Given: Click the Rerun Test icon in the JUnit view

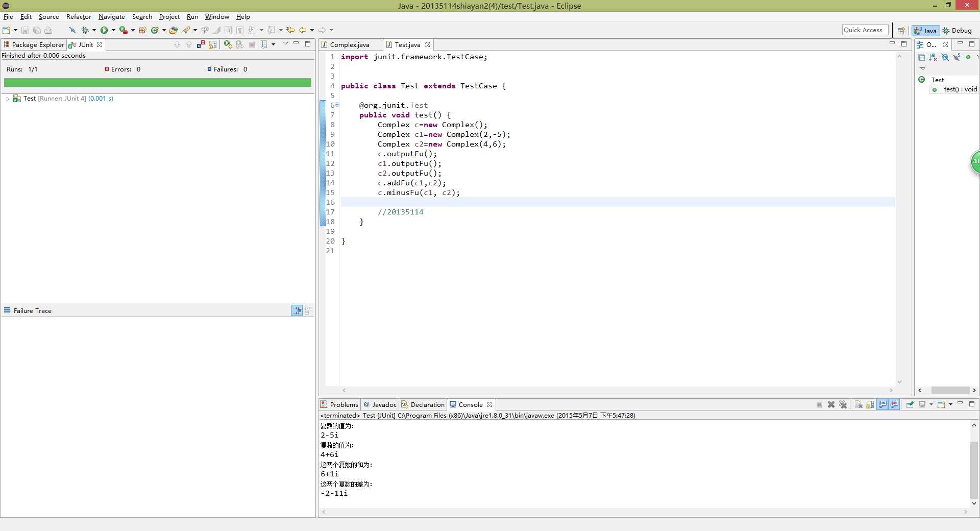Looking at the screenshot, I should 228,44.
